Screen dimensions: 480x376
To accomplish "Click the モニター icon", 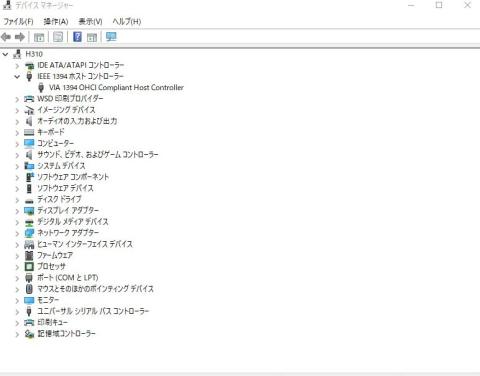I will [29, 300].
